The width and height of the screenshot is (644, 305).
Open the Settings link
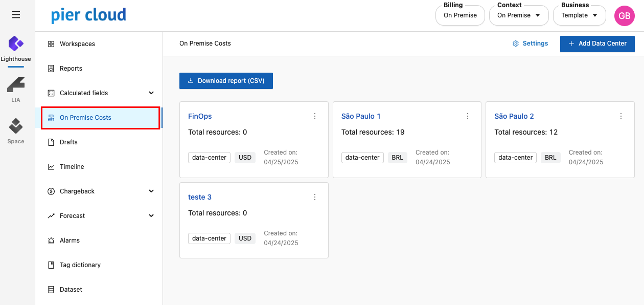pyautogui.click(x=531, y=44)
